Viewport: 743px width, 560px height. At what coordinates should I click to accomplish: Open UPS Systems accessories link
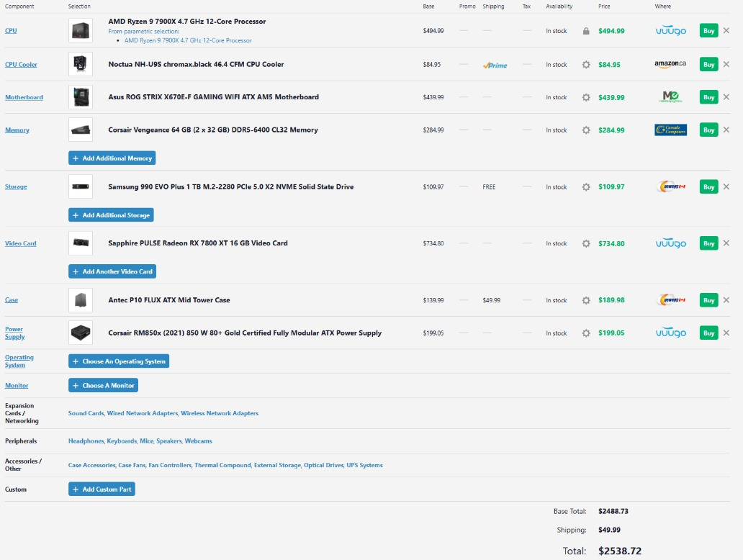tap(364, 465)
